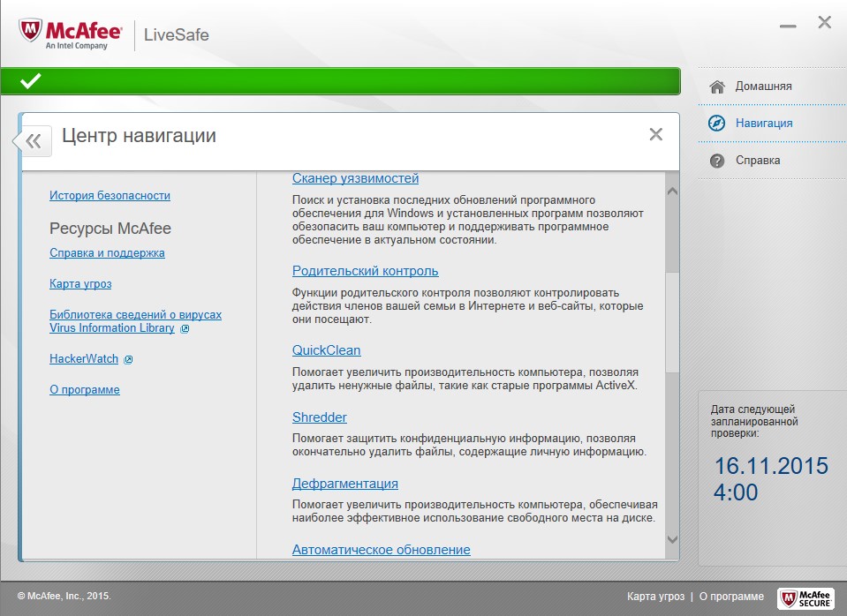
Task: Select the Навигация menu item
Action: click(764, 123)
